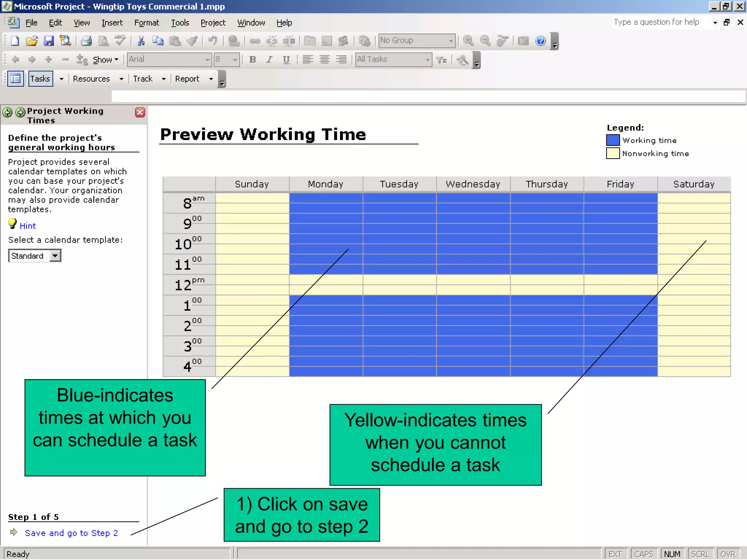Click Save and go to Step 2 link

click(71, 533)
